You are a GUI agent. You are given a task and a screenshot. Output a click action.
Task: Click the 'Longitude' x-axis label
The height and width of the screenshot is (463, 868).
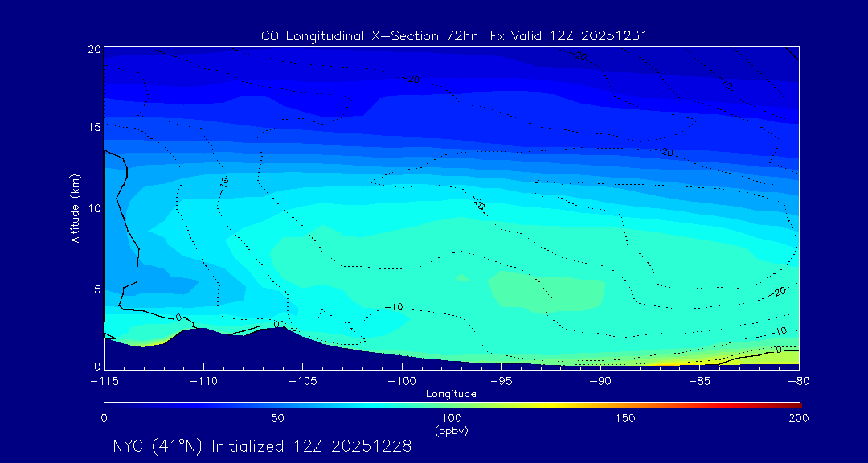pyautogui.click(x=451, y=394)
